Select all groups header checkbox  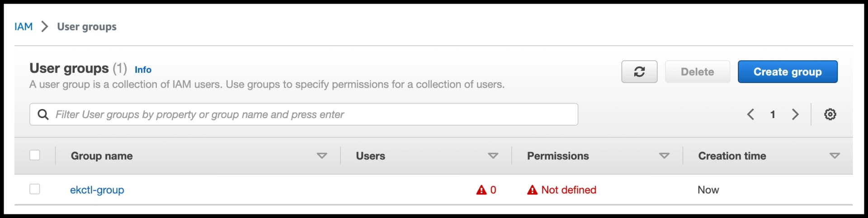[35, 155]
